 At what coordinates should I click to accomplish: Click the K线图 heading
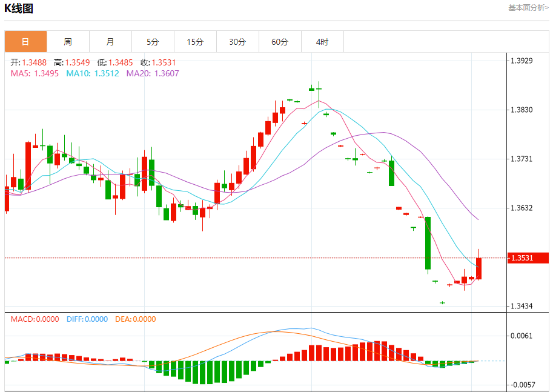[x=19, y=8]
